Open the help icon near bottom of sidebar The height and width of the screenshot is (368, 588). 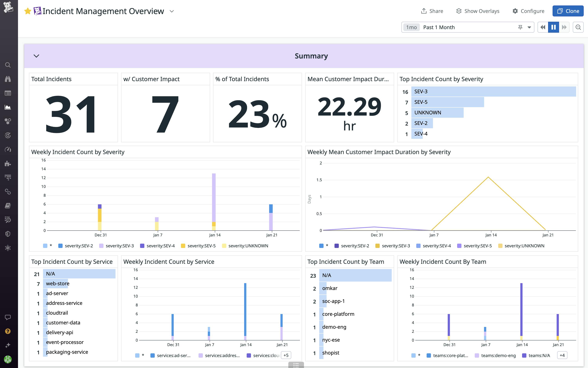(x=8, y=331)
